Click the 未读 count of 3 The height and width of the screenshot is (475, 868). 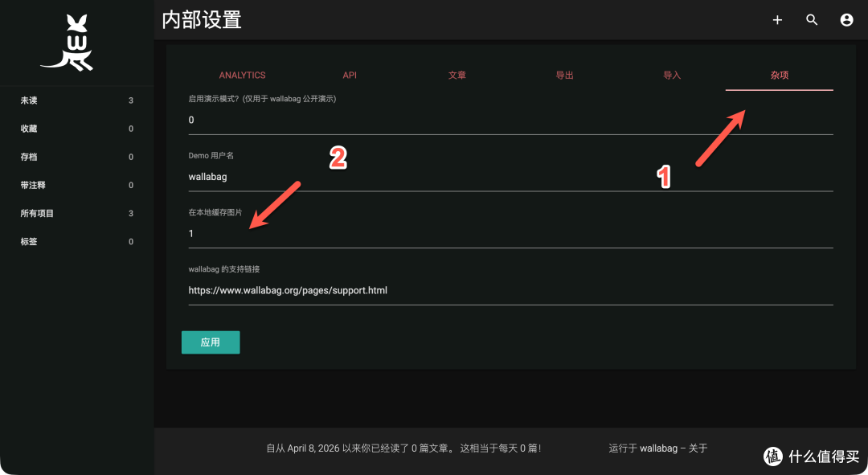click(x=131, y=100)
